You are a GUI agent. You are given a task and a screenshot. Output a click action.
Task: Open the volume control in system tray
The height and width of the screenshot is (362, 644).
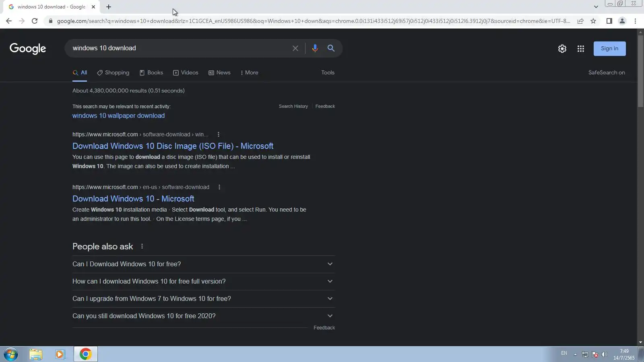[x=605, y=354]
